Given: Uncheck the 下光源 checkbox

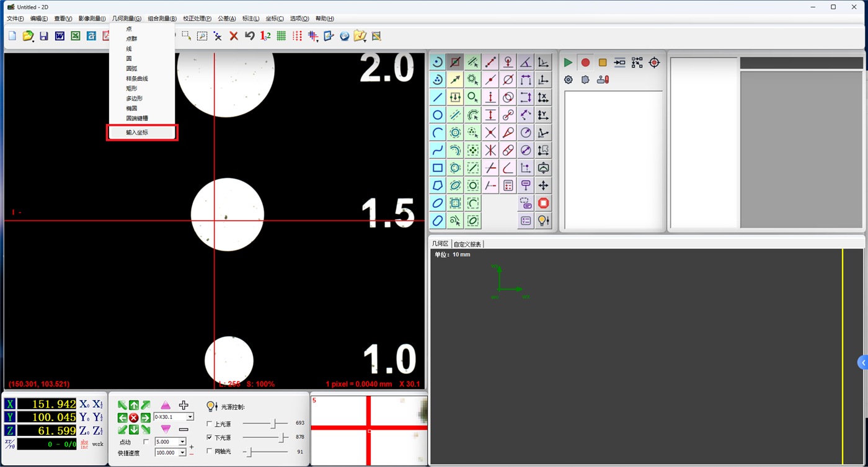Looking at the screenshot, I should coord(209,438).
